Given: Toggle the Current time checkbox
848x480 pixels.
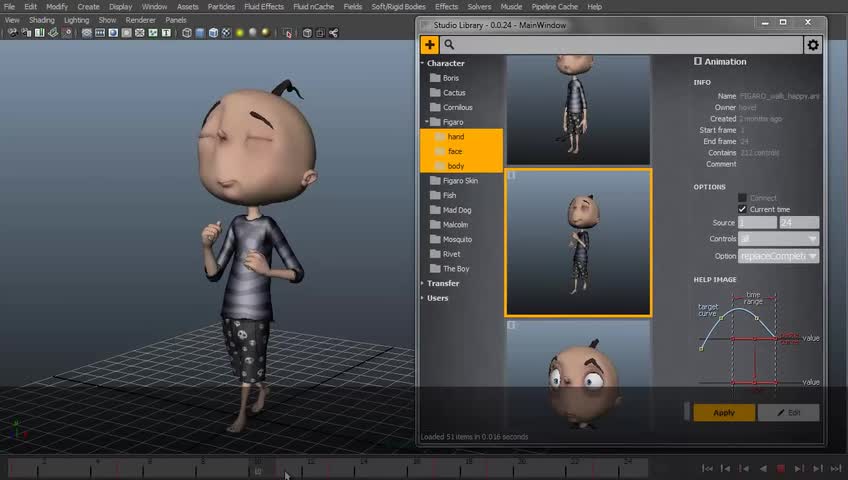Looking at the screenshot, I should coord(742,209).
